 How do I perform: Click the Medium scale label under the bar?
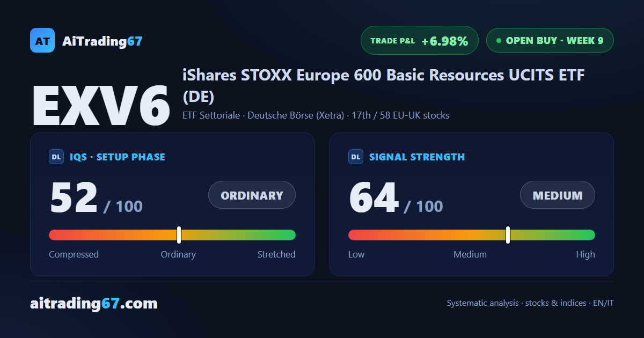click(470, 254)
